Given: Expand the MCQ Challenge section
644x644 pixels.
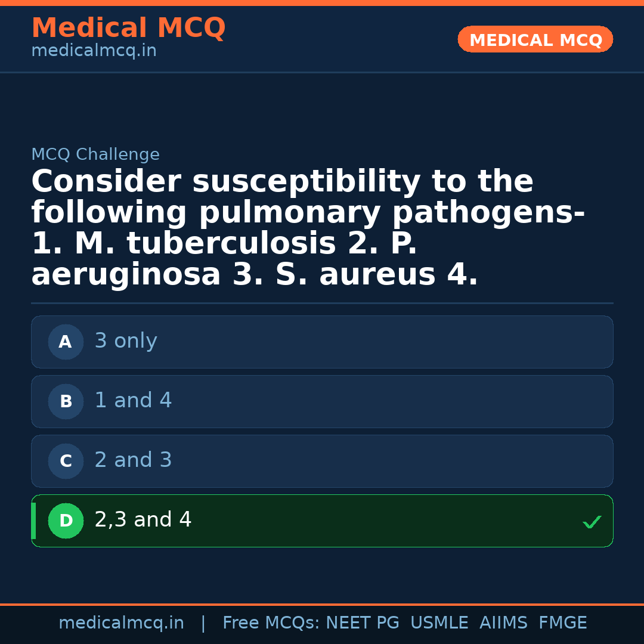Looking at the screenshot, I should (95, 154).
